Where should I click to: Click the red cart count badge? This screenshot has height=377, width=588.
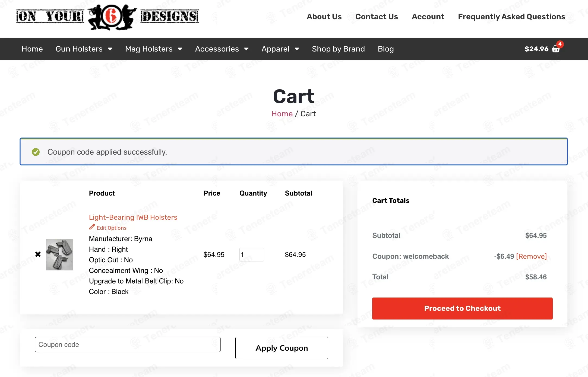pos(560,44)
